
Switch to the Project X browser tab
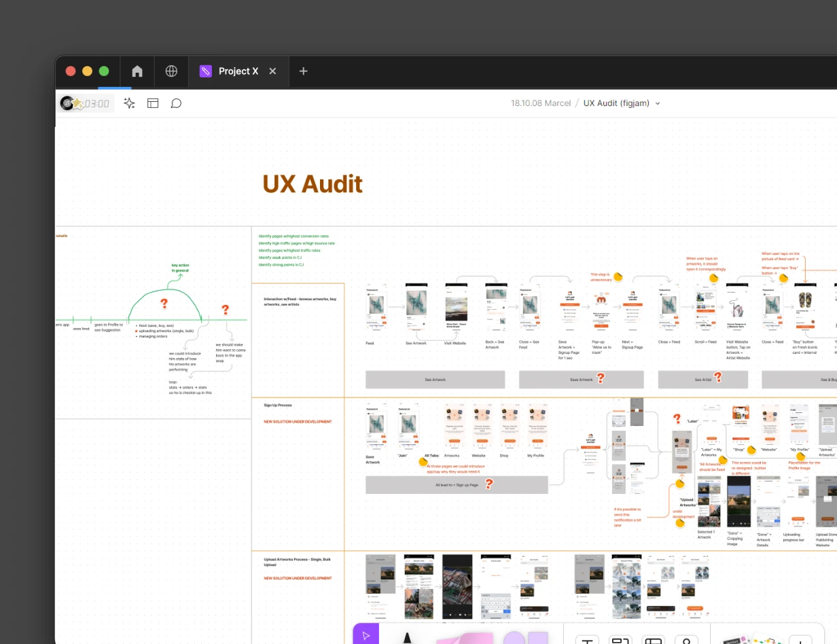click(x=239, y=71)
